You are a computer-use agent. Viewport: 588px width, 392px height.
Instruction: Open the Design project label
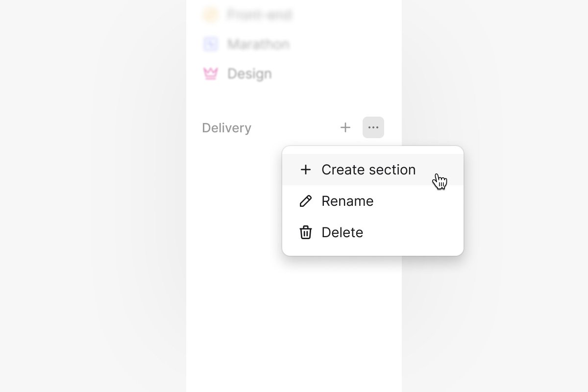click(249, 74)
